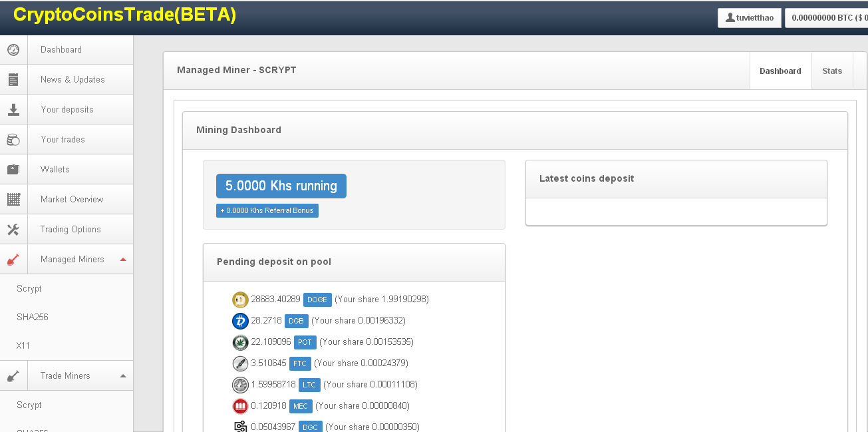Image resolution: width=868 pixels, height=432 pixels.
Task: Click the text Your share 1.99190298
Action: pyautogui.click(x=382, y=300)
